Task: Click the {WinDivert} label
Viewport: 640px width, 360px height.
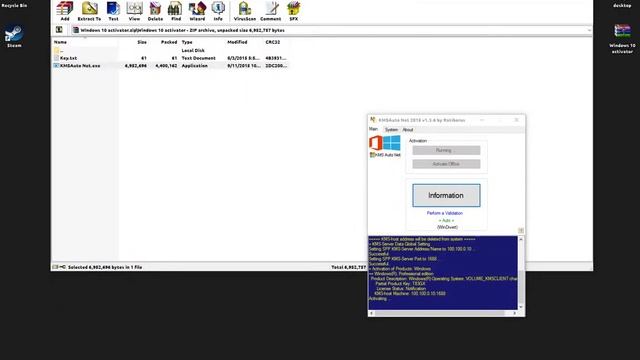Action: (447, 227)
